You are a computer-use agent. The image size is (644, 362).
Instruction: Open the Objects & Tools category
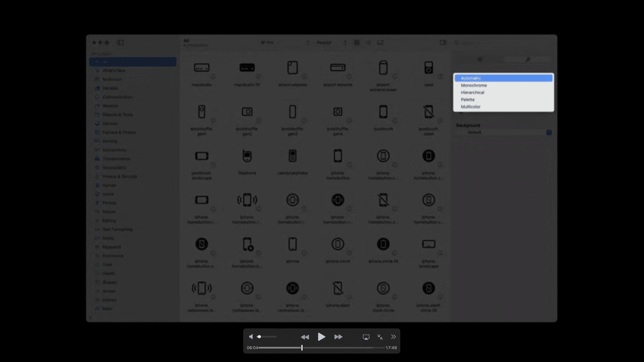(133, 114)
